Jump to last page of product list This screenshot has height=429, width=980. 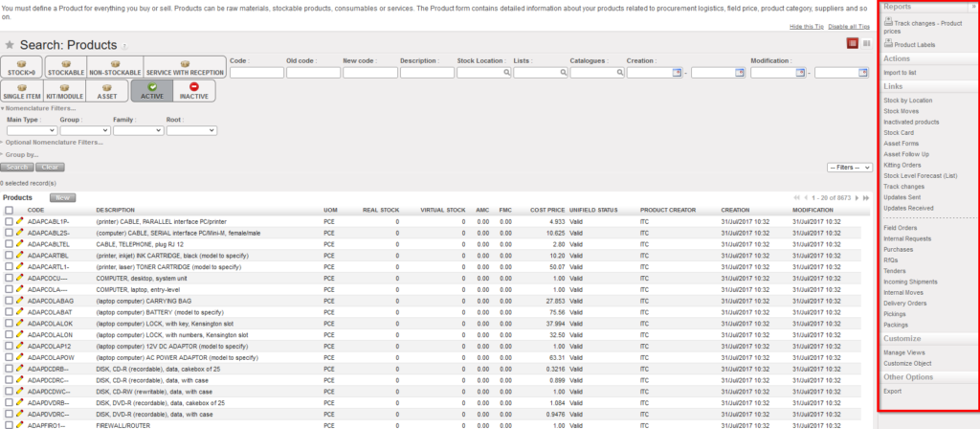pos(866,197)
